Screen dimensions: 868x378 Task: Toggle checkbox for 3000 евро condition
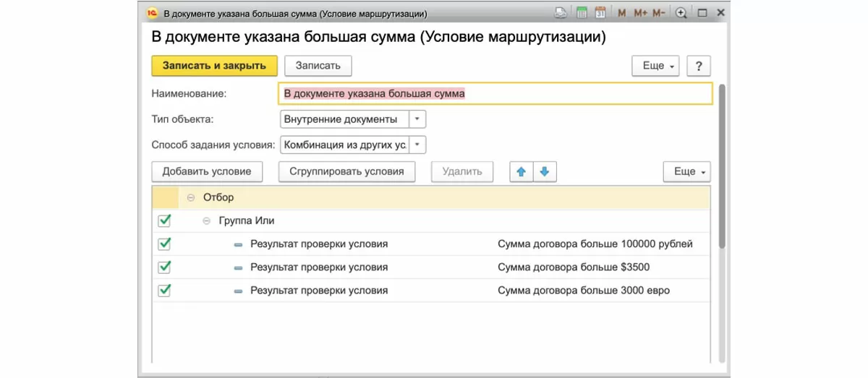[x=164, y=291]
